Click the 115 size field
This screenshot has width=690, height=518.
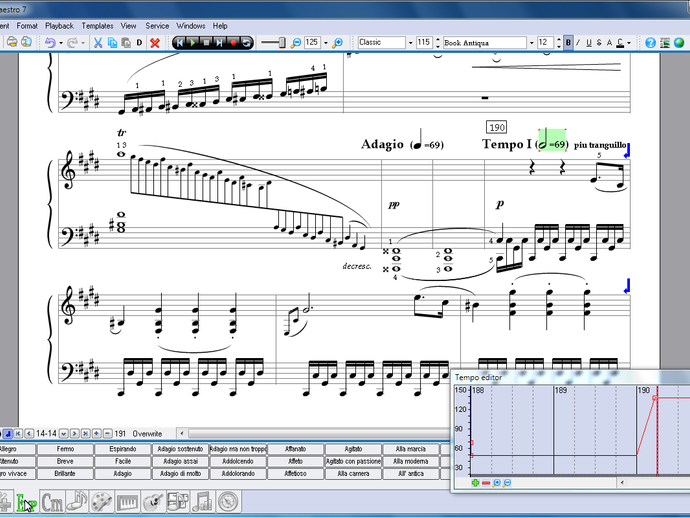(x=424, y=42)
